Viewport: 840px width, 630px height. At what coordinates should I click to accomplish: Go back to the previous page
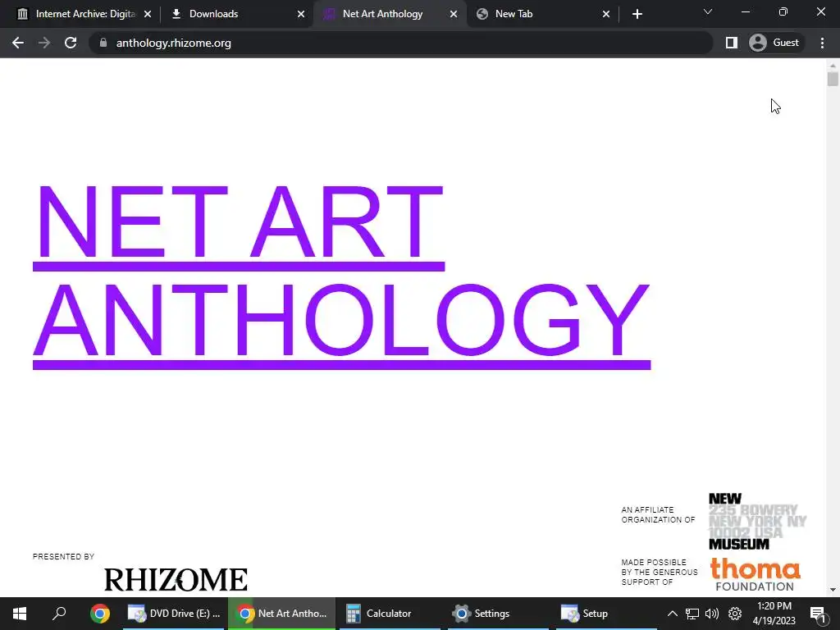click(18, 43)
